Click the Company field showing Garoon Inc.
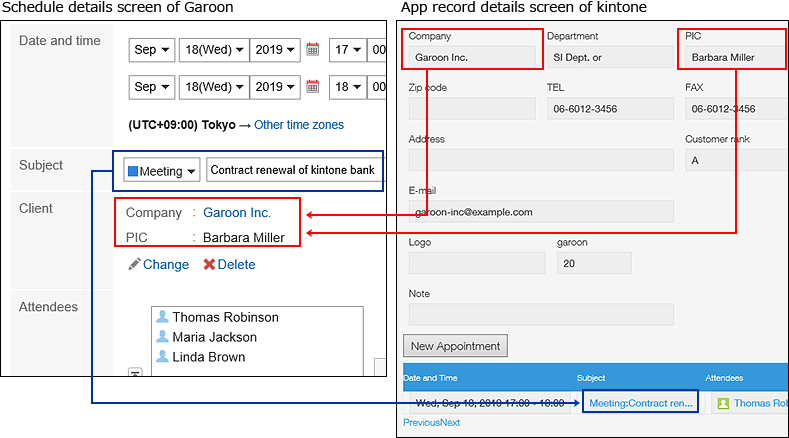789x438 pixels. click(472, 57)
